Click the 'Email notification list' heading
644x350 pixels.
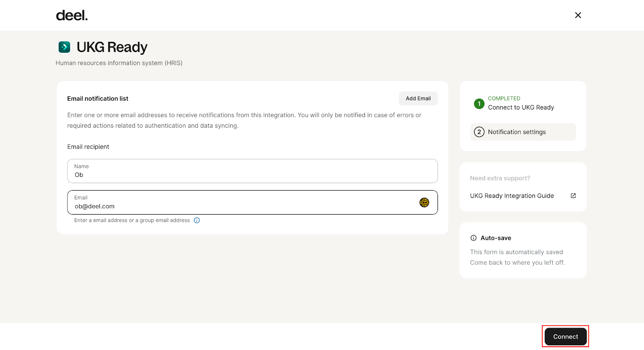[x=98, y=99]
